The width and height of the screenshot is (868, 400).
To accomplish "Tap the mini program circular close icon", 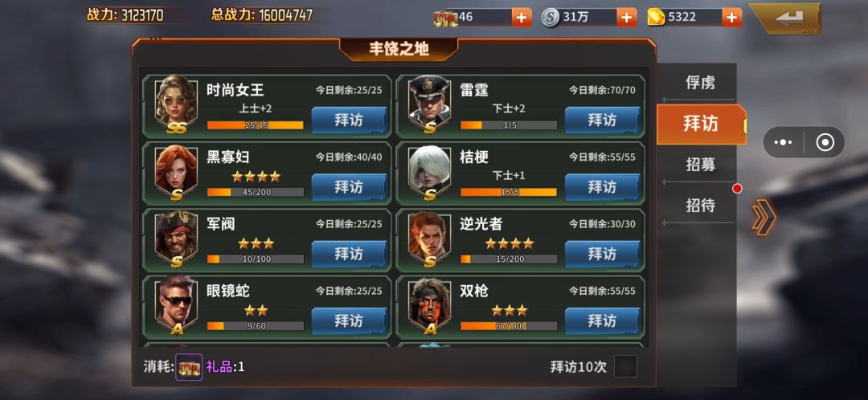I will (x=825, y=142).
